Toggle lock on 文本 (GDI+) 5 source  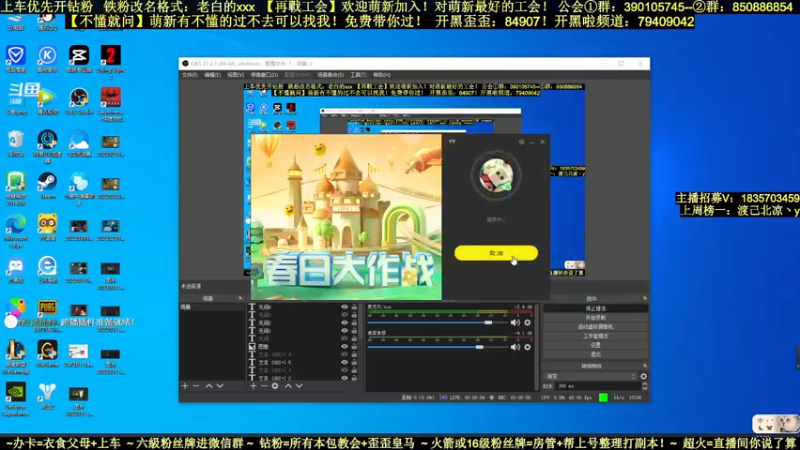[x=354, y=362]
